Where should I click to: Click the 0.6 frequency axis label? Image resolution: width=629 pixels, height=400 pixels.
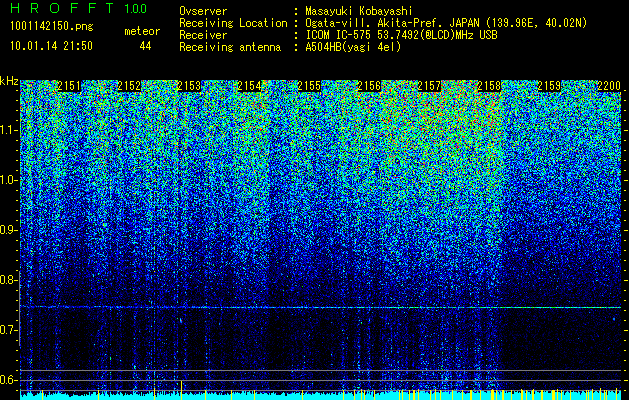(x=9, y=380)
